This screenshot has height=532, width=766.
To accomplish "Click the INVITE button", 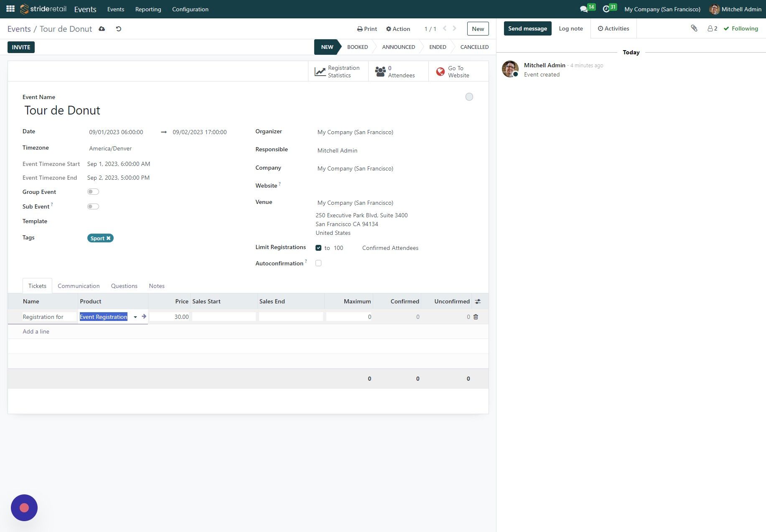I will (x=21, y=47).
